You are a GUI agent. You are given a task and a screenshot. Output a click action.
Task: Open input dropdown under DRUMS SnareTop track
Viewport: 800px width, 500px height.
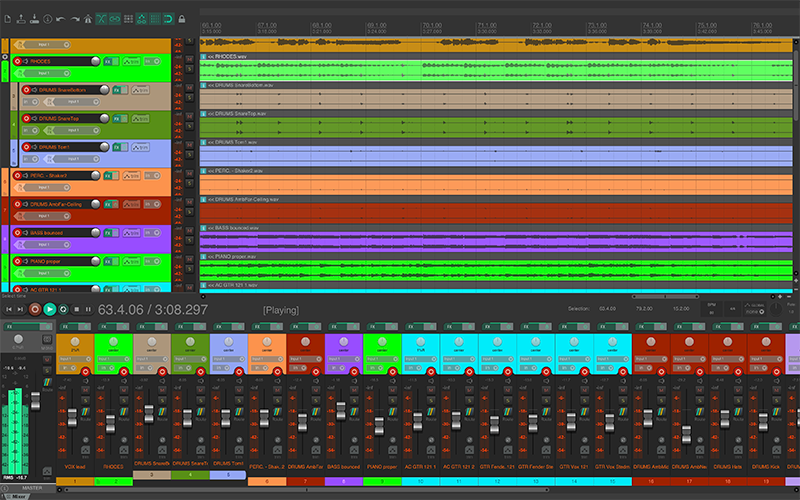coord(75,129)
